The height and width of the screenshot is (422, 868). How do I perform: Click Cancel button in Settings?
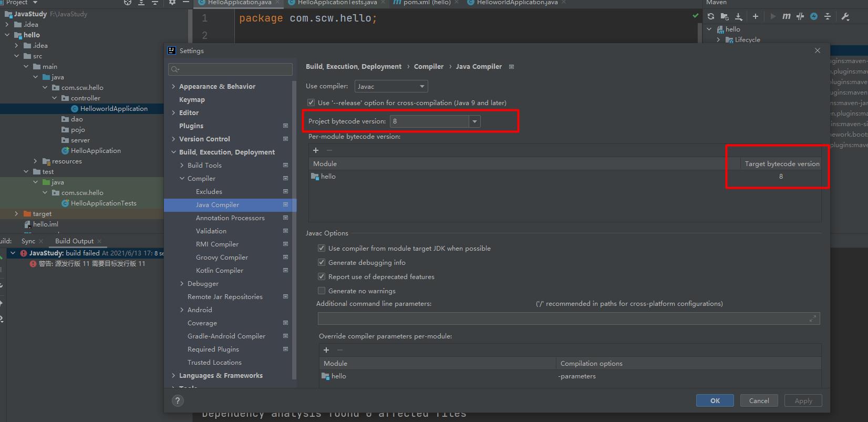point(759,400)
